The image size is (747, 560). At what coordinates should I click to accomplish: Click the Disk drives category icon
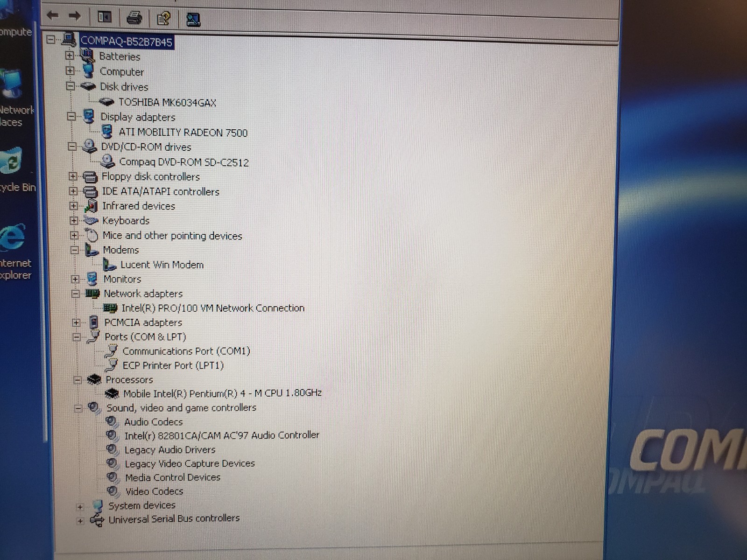tap(88, 86)
